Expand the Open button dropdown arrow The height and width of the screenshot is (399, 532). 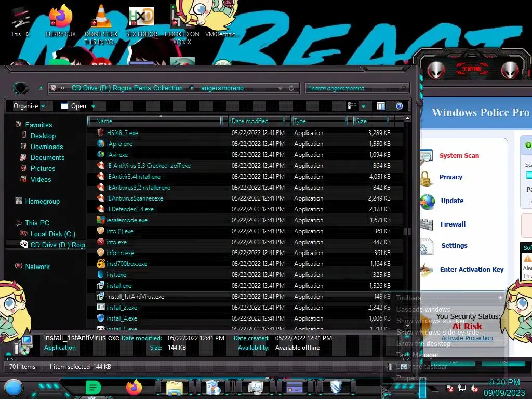click(93, 106)
